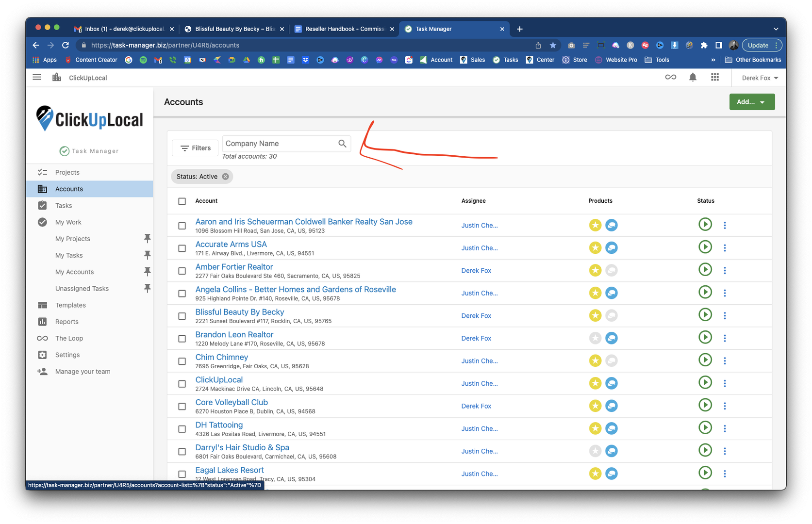Click blue chat product icon for DH Tattooing
Viewport: 812px width, 524px height.
(612, 428)
